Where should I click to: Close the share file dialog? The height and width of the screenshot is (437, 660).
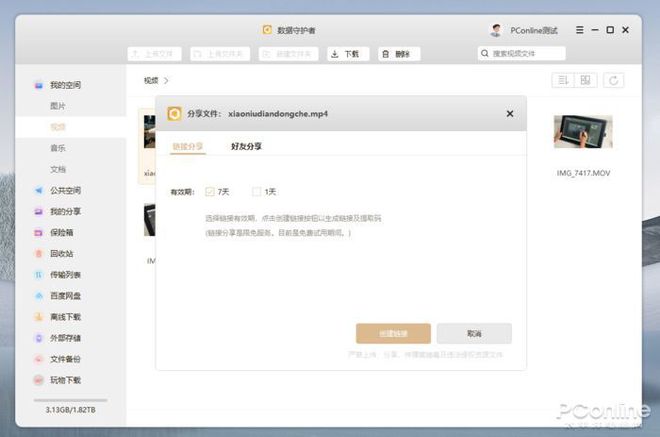point(510,114)
